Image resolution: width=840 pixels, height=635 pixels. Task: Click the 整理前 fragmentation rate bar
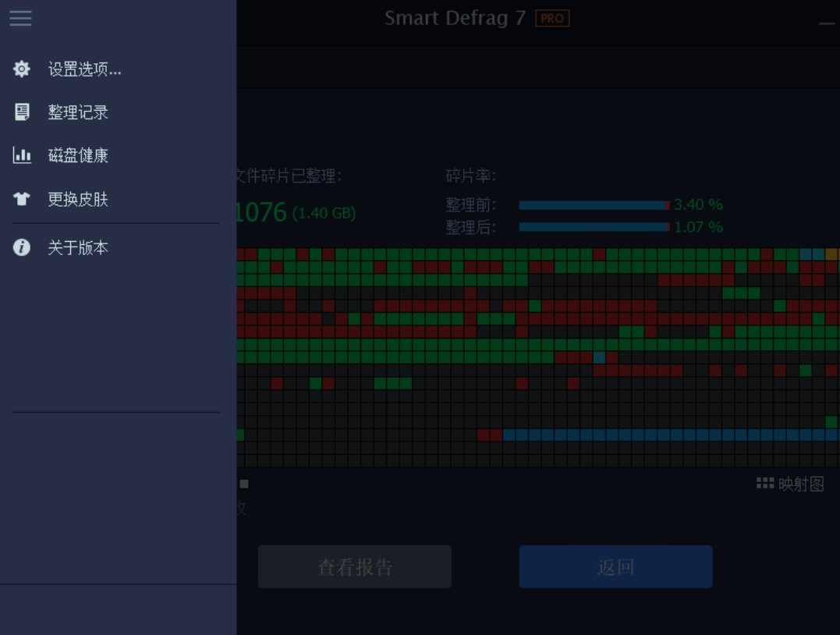[x=594, y=205]
